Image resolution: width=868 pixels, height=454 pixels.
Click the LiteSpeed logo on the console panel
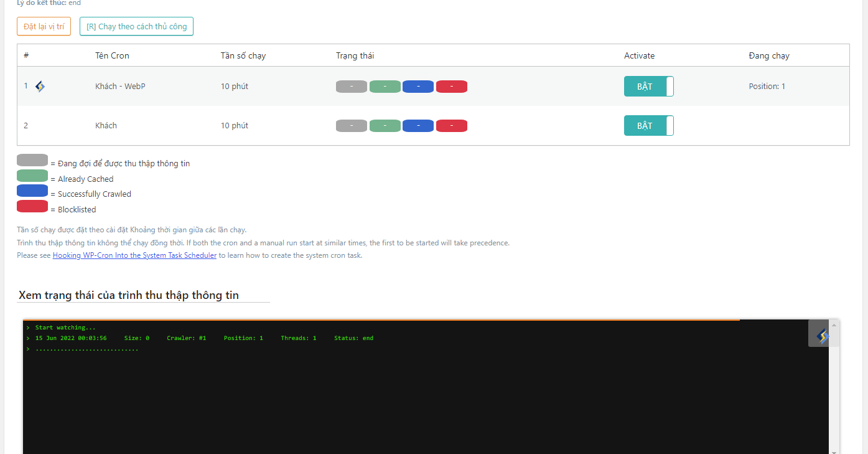823,334
